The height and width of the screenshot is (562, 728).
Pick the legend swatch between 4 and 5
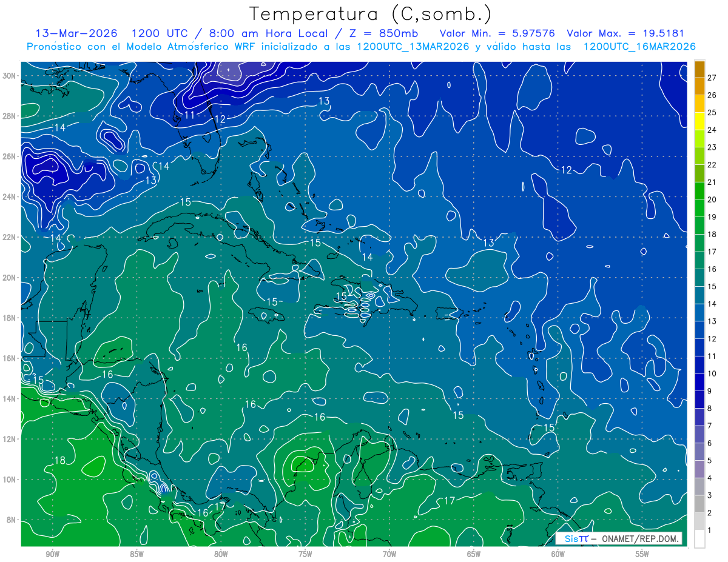coord(699,469)
